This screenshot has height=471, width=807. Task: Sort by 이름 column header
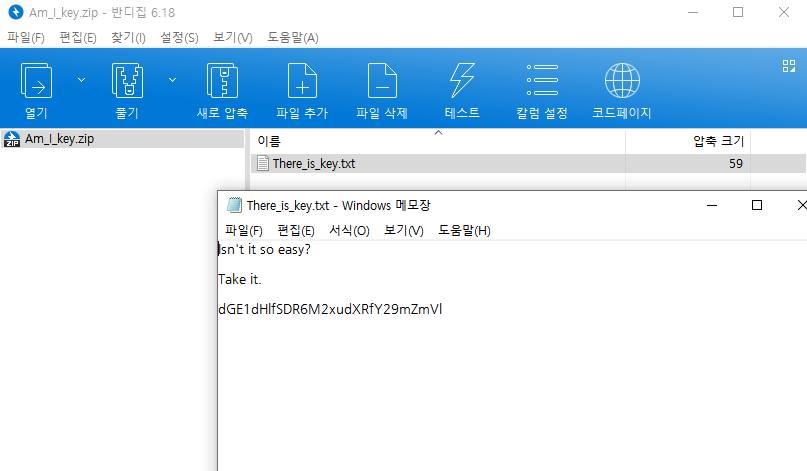pyautogui.click(x=269, y=141)
